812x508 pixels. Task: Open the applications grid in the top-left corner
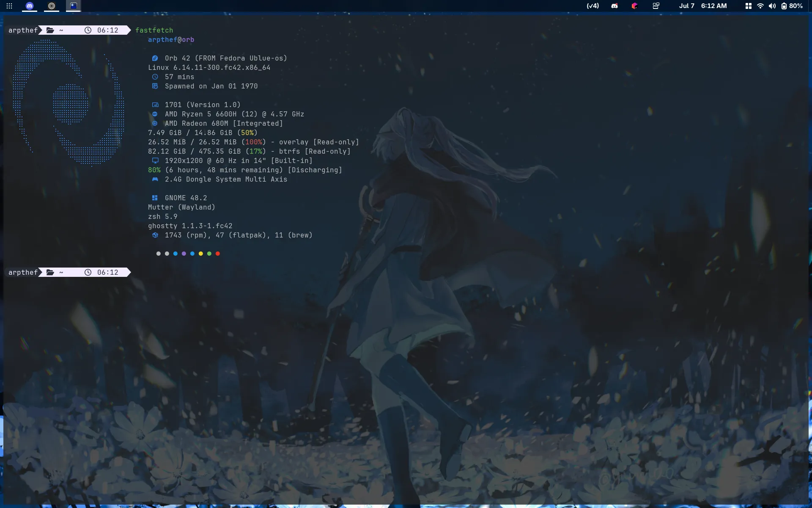coord(9,6)
